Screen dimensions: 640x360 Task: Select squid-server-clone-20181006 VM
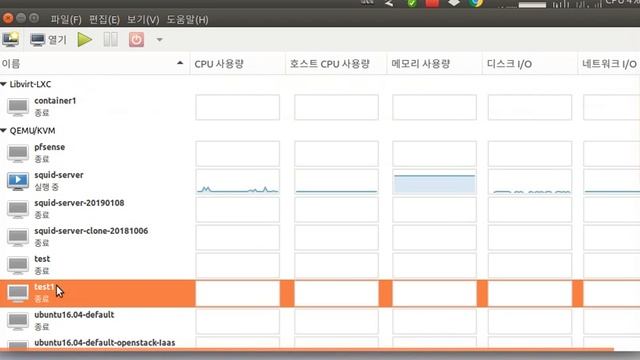320,237
